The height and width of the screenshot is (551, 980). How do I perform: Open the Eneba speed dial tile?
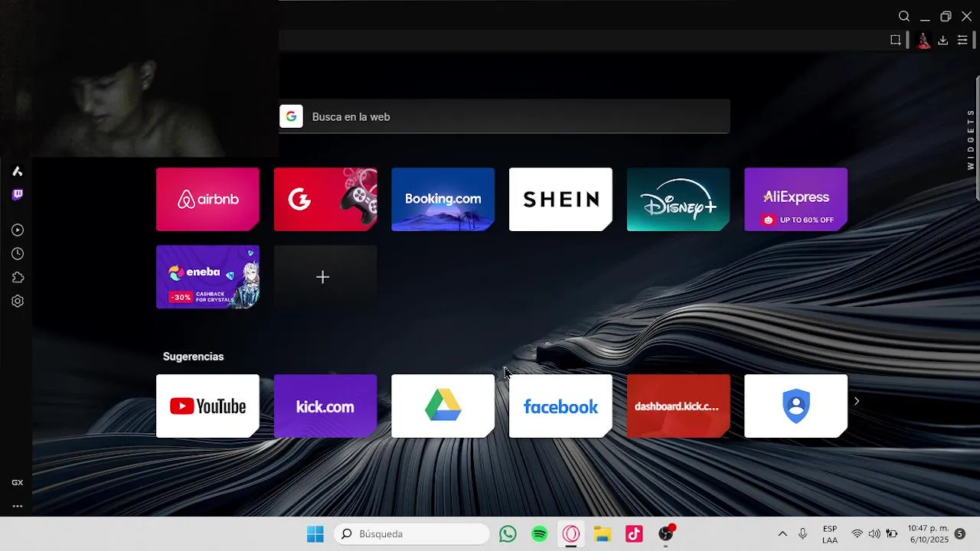point(207,277)
